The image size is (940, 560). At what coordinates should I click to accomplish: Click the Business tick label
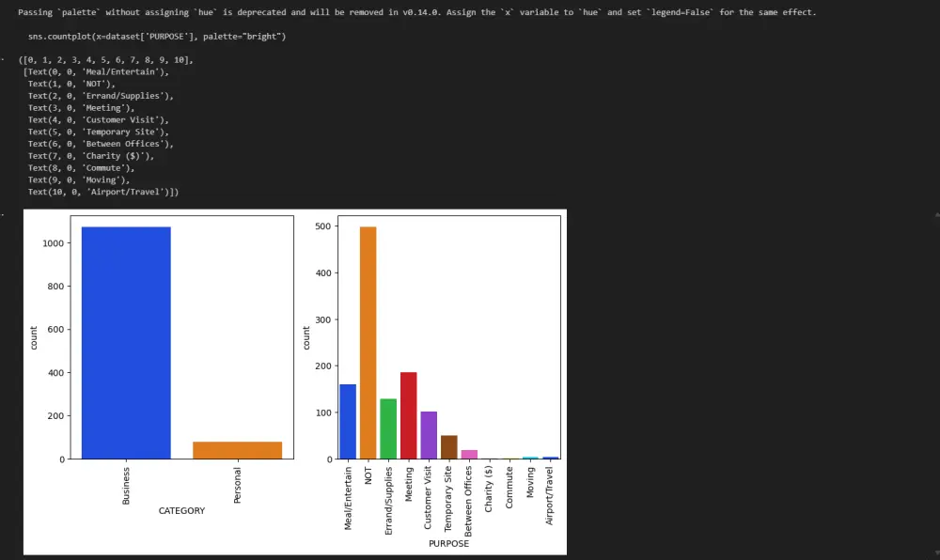click(x=126, y=486)
